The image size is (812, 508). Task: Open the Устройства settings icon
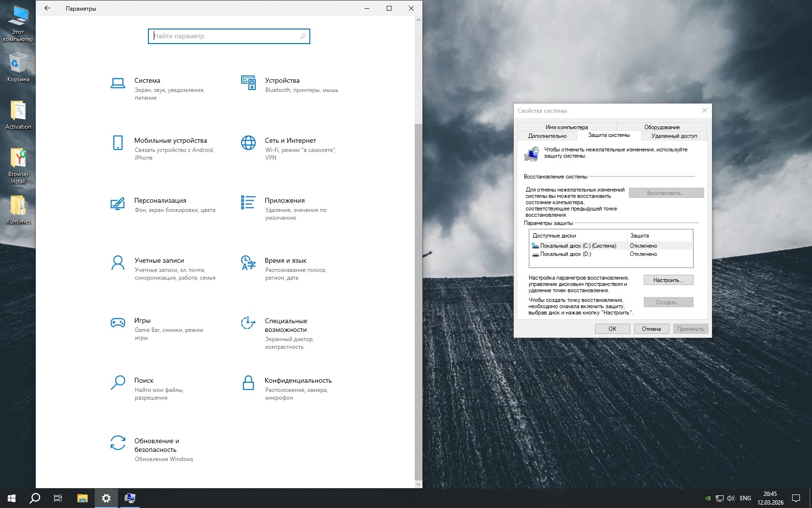click(248, 83)
